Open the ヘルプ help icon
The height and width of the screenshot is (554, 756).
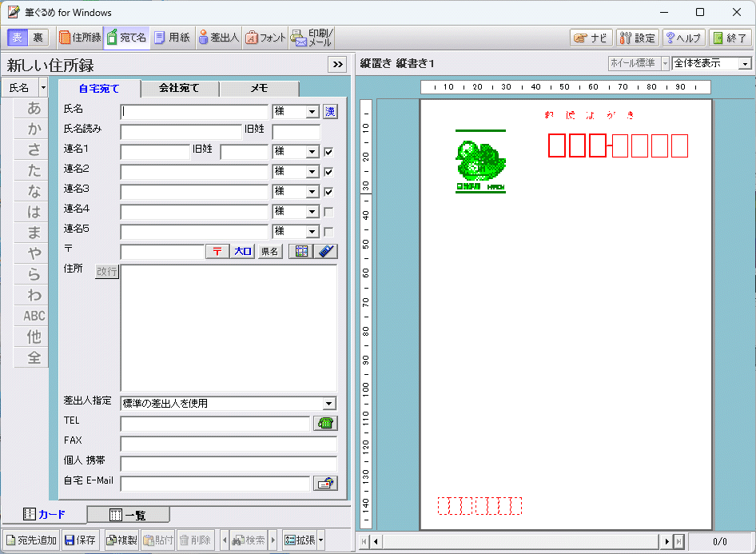click(x=684, y=38)
